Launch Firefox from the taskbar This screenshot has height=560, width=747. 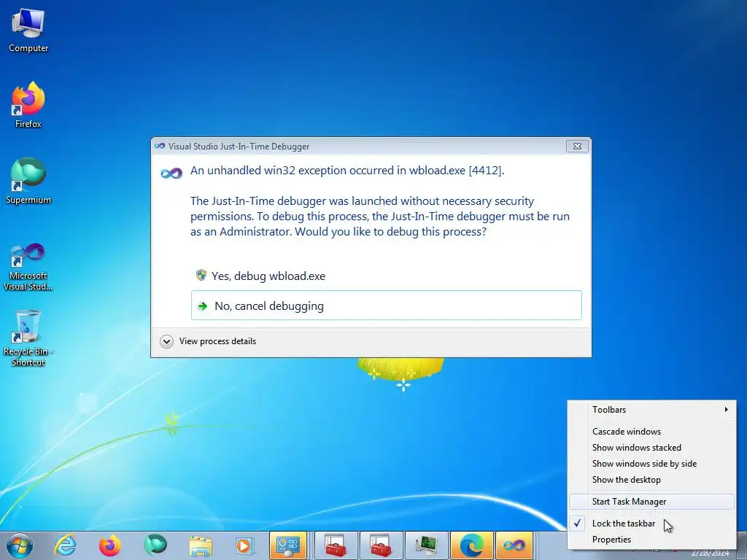pos(110,545)
